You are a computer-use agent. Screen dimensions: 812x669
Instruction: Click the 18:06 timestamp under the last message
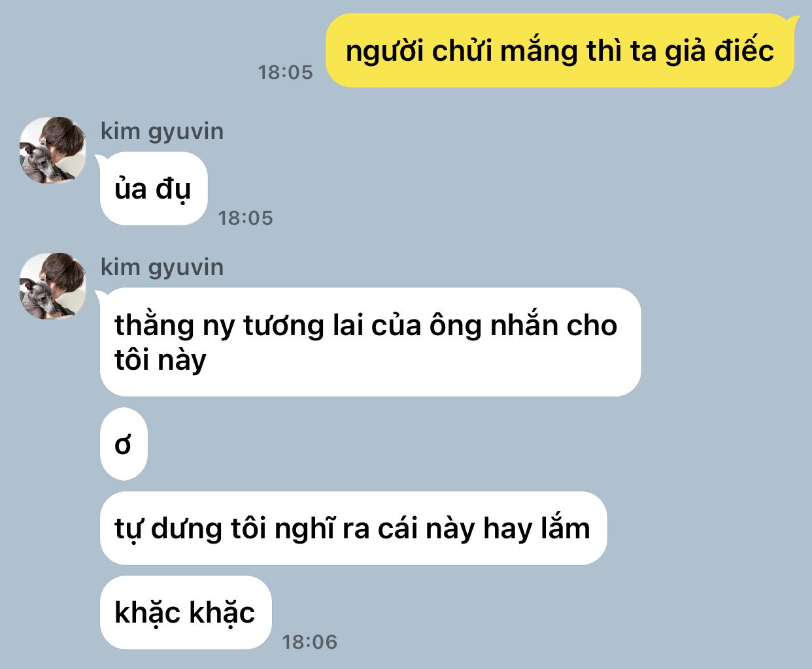point(309,642)
